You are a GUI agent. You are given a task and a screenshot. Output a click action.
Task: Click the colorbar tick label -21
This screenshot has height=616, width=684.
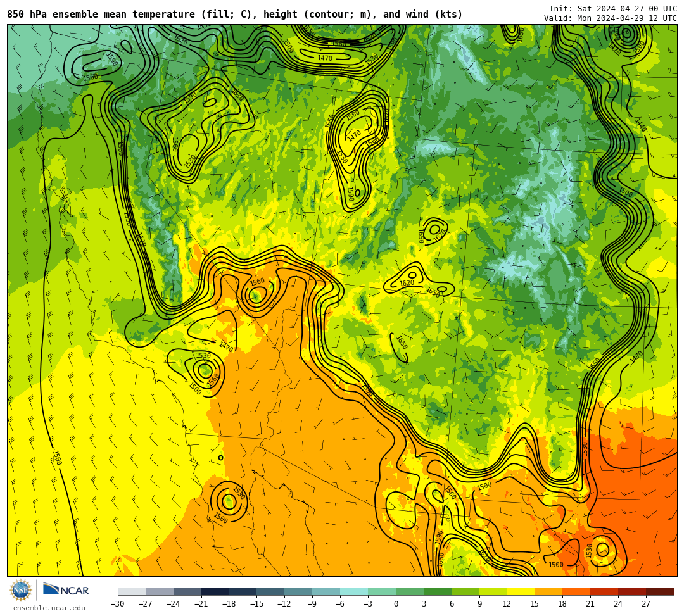pyautogui.click(x=201, y=604)
